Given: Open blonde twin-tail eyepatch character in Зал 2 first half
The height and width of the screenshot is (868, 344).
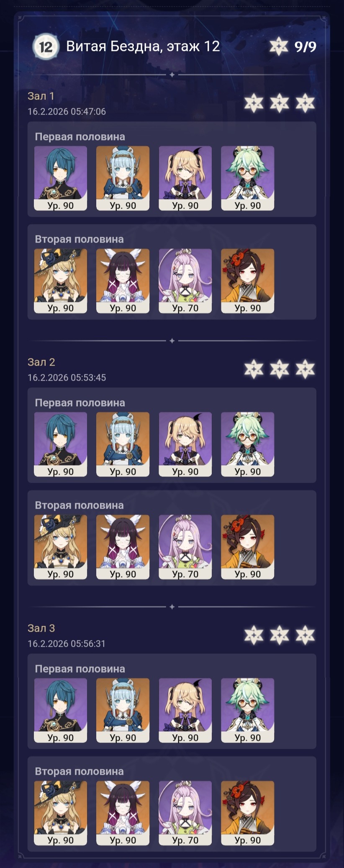Looking at the screenshot, I should [x=185, y=444].
